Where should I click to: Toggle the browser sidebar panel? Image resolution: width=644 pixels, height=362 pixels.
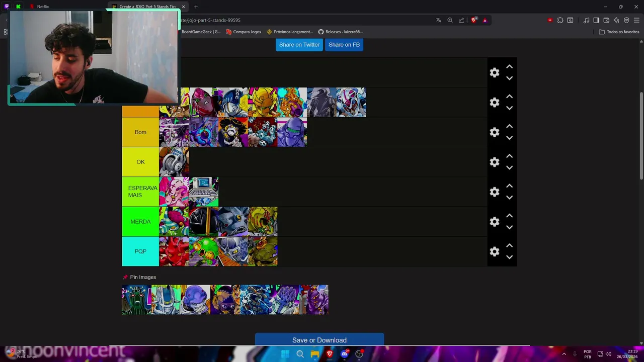[x=596, y=20]
